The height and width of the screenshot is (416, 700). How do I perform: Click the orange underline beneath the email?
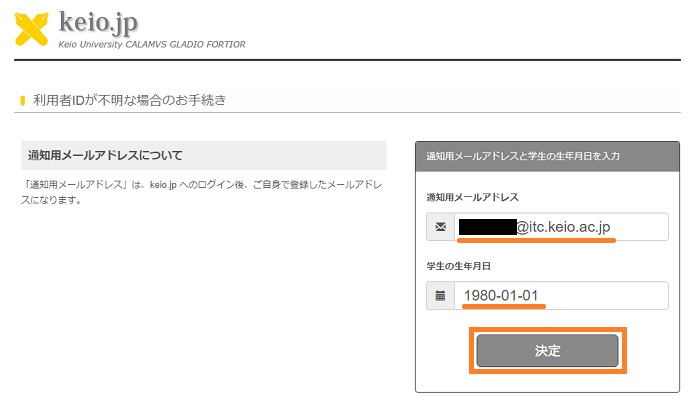point(536,241)
